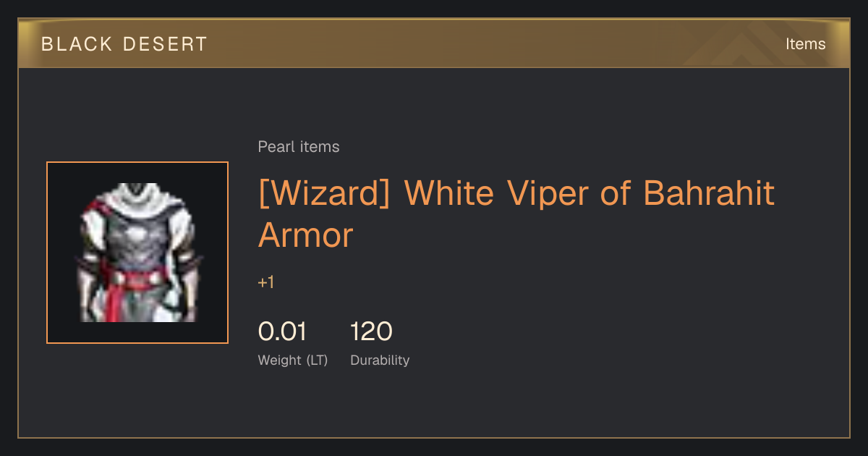
Task: Select the Pearl items category label
Action: click(x=299, y=147)
